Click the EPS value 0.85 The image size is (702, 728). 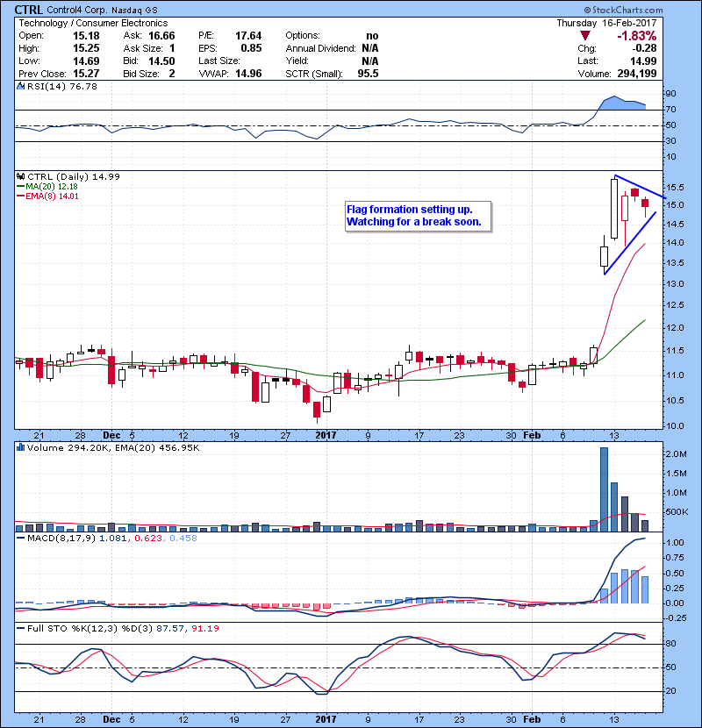point(251,48)
